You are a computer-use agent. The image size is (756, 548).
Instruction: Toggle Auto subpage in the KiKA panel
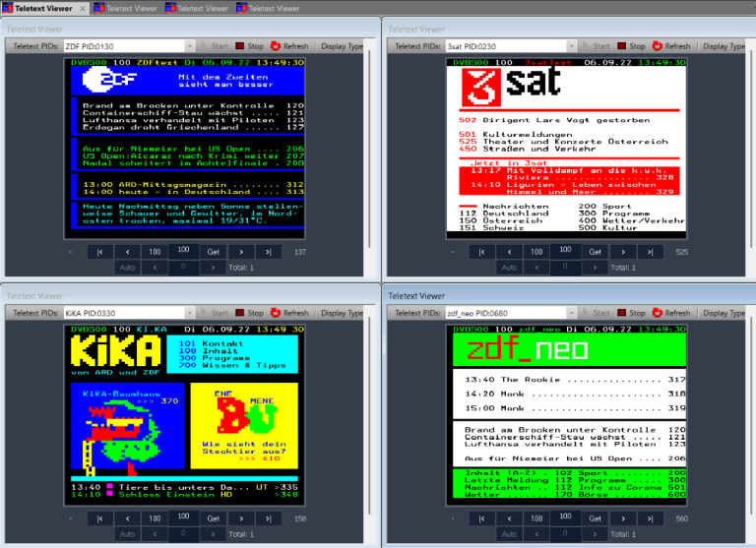click(127, 534)
